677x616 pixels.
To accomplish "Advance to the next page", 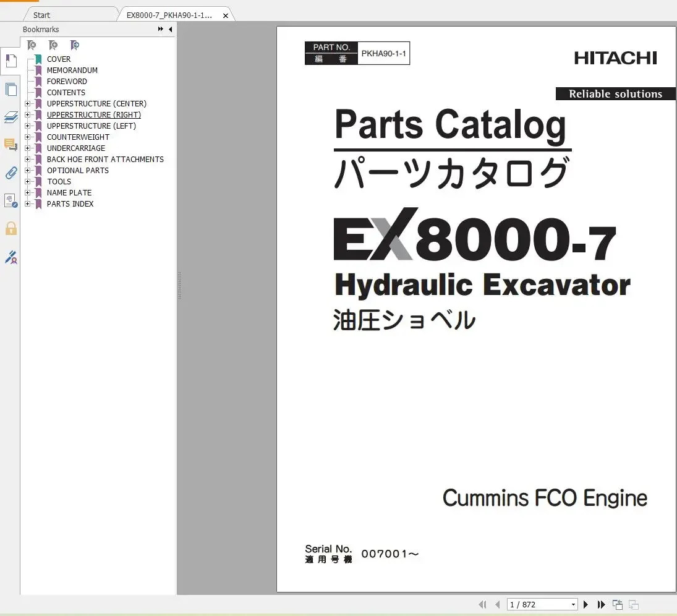I will (x=585, y=604).
